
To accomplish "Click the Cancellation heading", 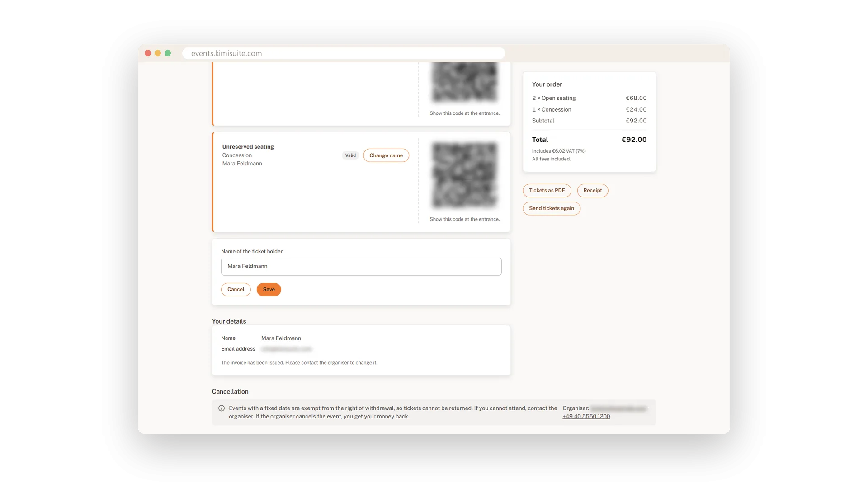I will (x=230, y=392).
